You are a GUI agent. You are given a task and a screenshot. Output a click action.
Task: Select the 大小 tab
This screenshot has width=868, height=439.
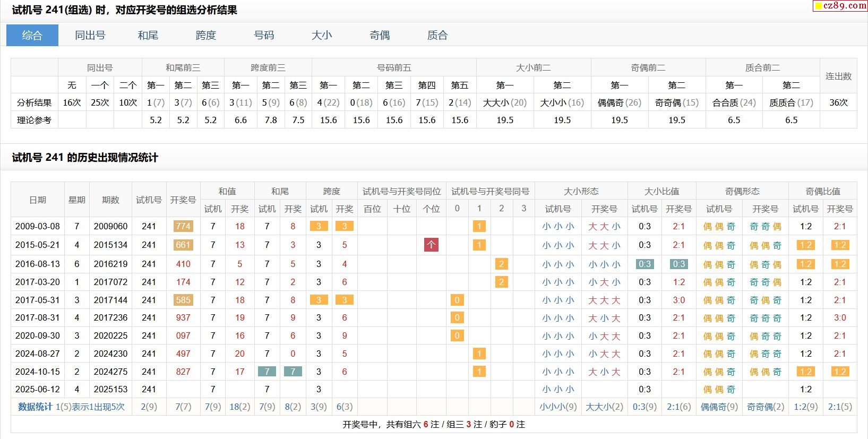pyautogui.click(x=322, y=36)
